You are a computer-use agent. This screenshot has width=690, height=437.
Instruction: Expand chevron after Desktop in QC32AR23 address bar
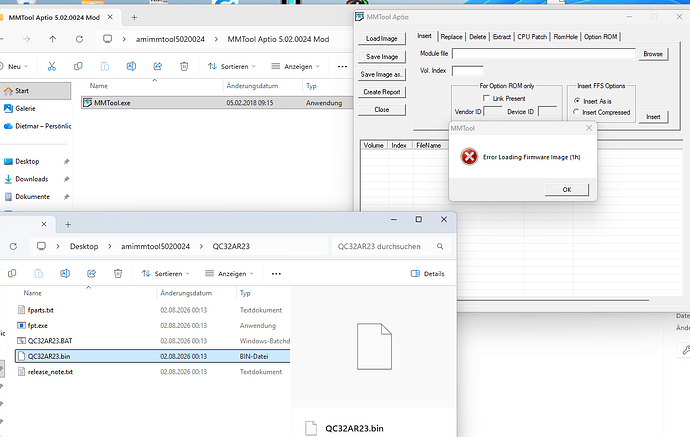pos(110,246)
